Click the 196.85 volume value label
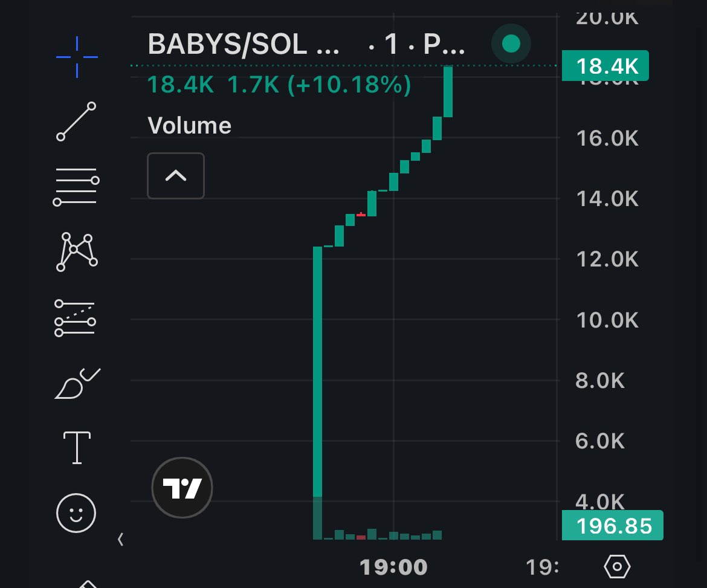This screenshot has width=707, height=588. 612,525
